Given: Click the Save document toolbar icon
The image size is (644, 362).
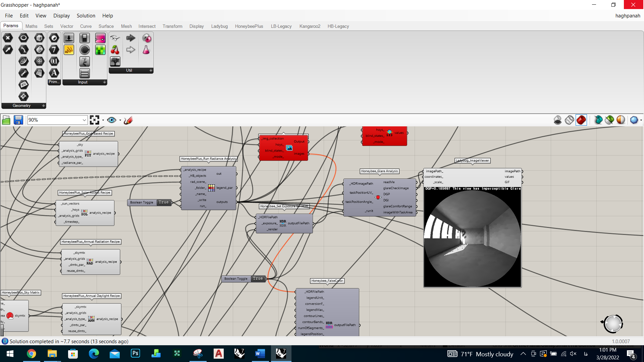Looking at the screenshot, I should [x=18, y=120].
